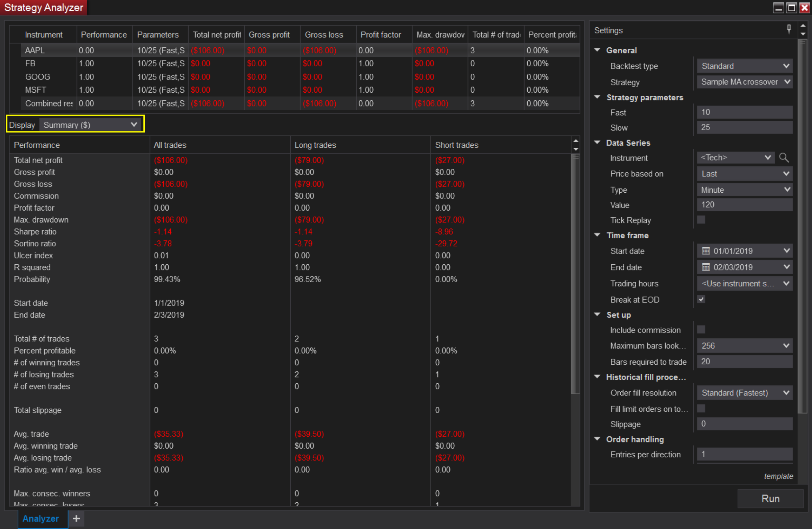812x529 pixels.
Task: Click performance grid scroll down arrow
Action: coord(576,149)
